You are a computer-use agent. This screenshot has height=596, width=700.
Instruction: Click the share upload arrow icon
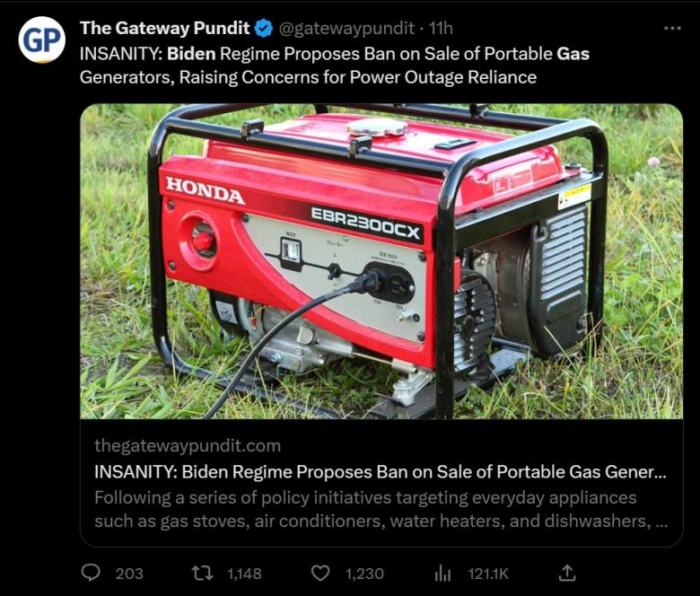tap(567, 573)
